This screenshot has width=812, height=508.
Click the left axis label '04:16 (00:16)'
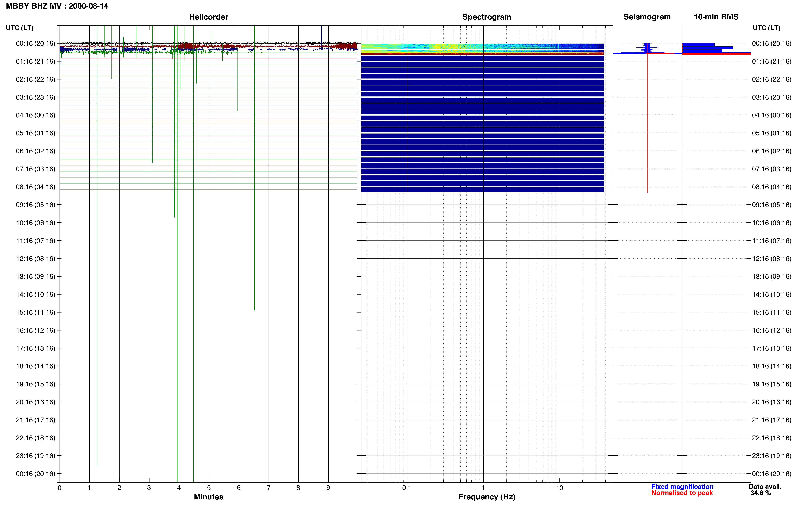[x=36, y=115]
